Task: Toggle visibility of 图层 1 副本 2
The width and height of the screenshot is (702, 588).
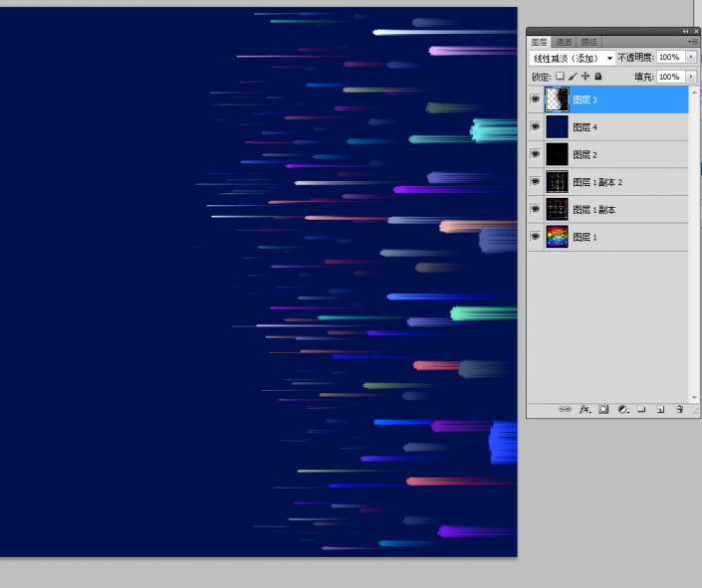Action: click(x=536, y=182)
